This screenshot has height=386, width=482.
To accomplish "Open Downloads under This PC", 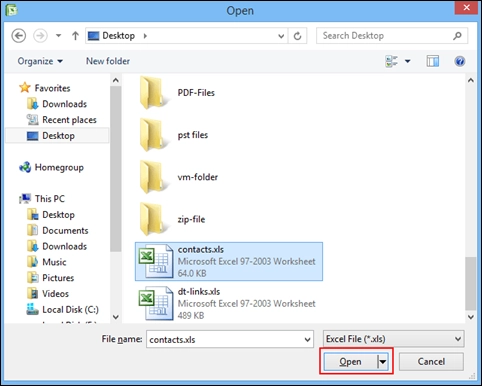I will tap(57, 246).
